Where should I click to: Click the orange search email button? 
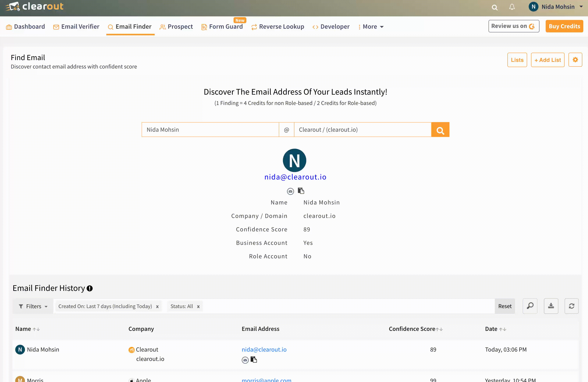pyautogui.click(x=440, y=130)
